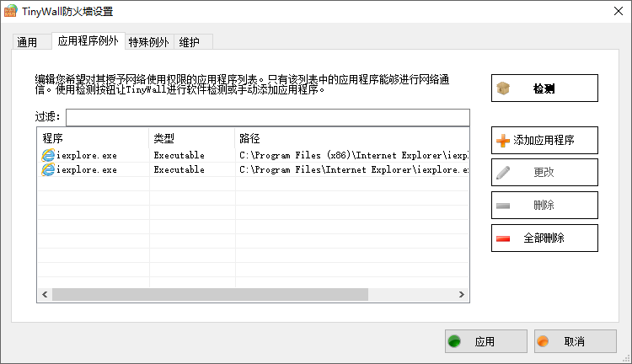Sort list by 程序 column header
This screenshot has height=364, width=632.
click(x=93, y=138)
